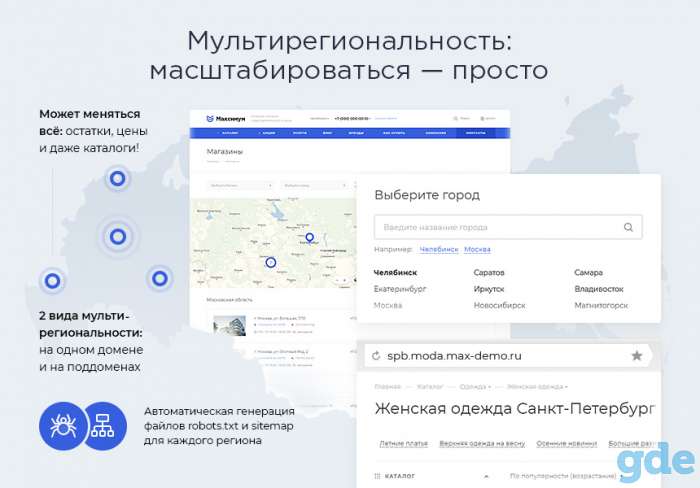700x488 pixels.
Task: Select Иркутск in the city list
Action: (489, 289)
